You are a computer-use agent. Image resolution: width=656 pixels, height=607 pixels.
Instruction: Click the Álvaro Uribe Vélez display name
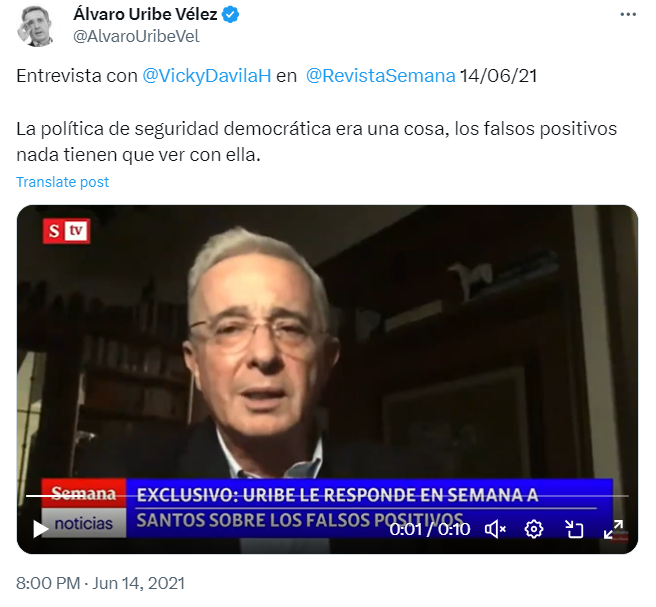tap(146, 15)
